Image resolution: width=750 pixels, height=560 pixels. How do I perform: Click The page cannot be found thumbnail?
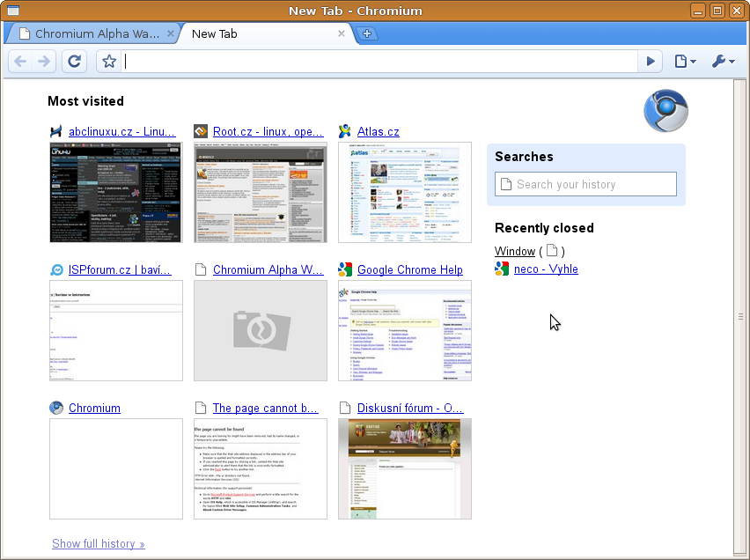coord(261,469)
